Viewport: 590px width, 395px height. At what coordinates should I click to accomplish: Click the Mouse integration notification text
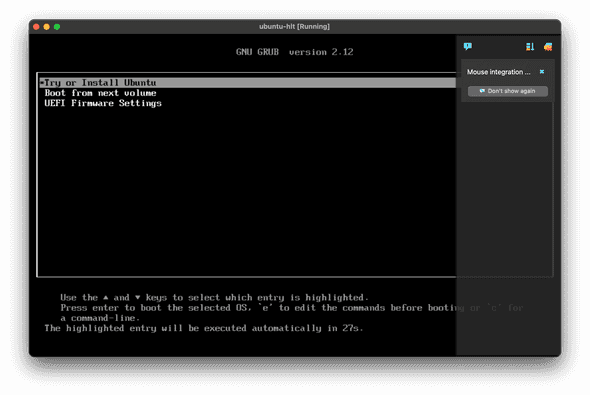point(499,72)
